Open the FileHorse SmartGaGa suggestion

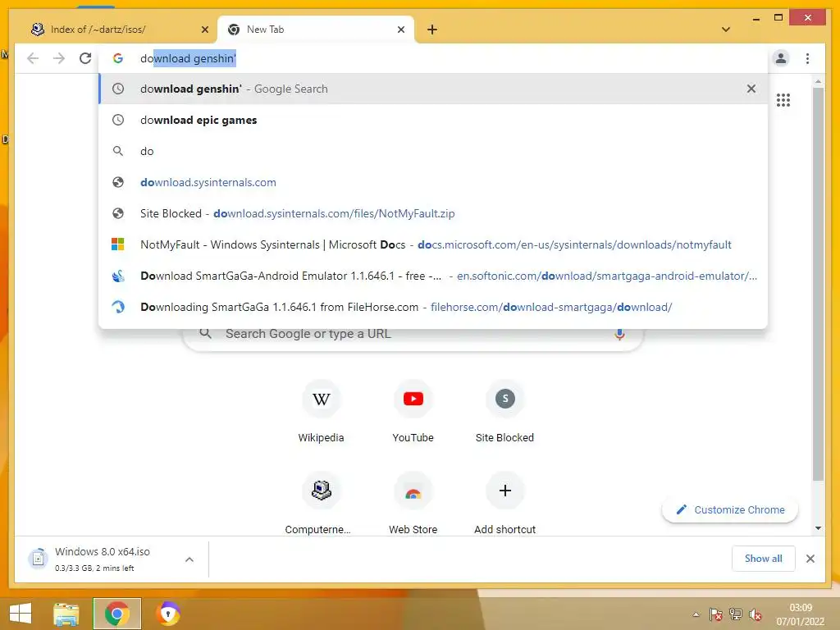click(x=433, y=307)
